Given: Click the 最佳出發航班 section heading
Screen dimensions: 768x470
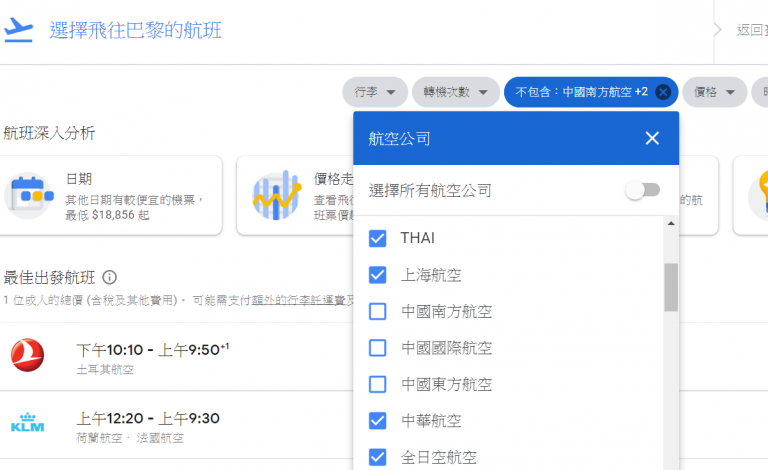Looking at the screenshot, I should point(49,278).
